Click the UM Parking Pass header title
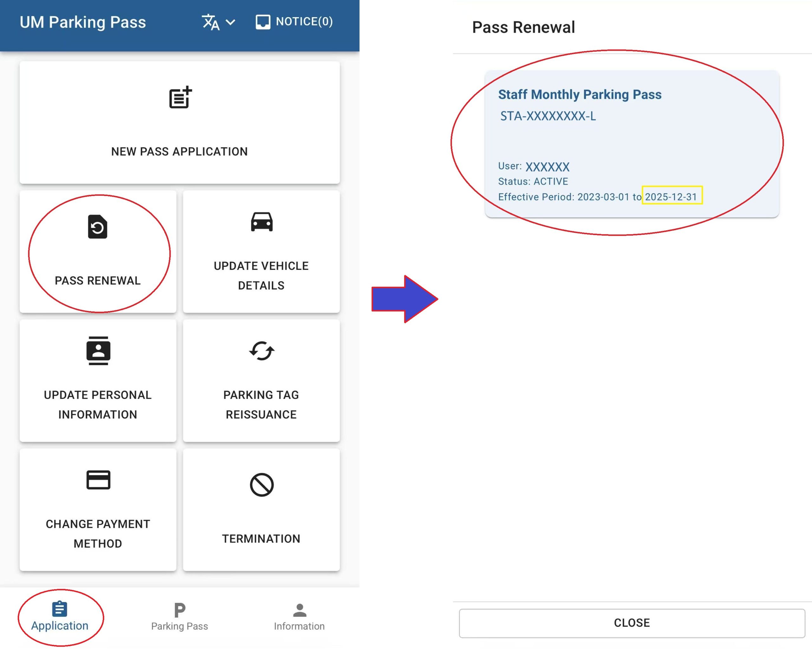Screen dimensions: 812x649 click(x=83, y=22)
